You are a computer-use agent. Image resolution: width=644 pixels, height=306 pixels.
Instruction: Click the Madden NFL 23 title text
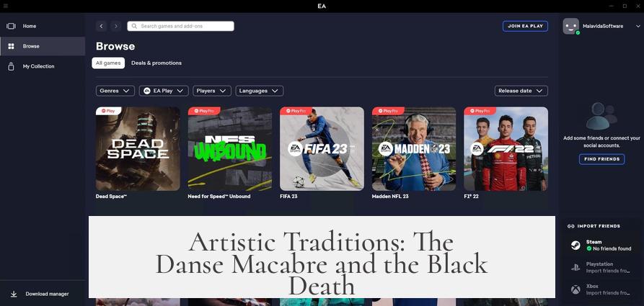pyautogui.click(x=390, y=197)
